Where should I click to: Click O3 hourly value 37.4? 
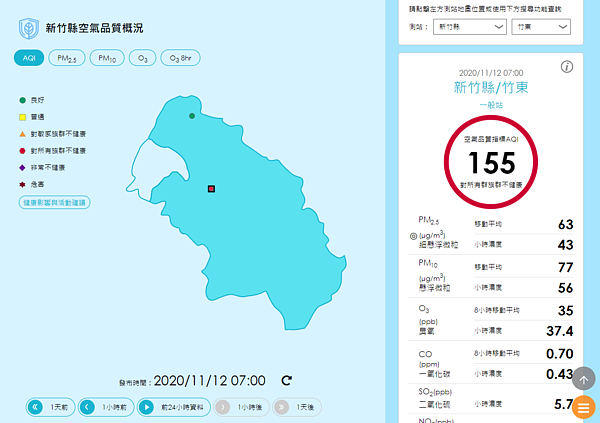[560, 331]
